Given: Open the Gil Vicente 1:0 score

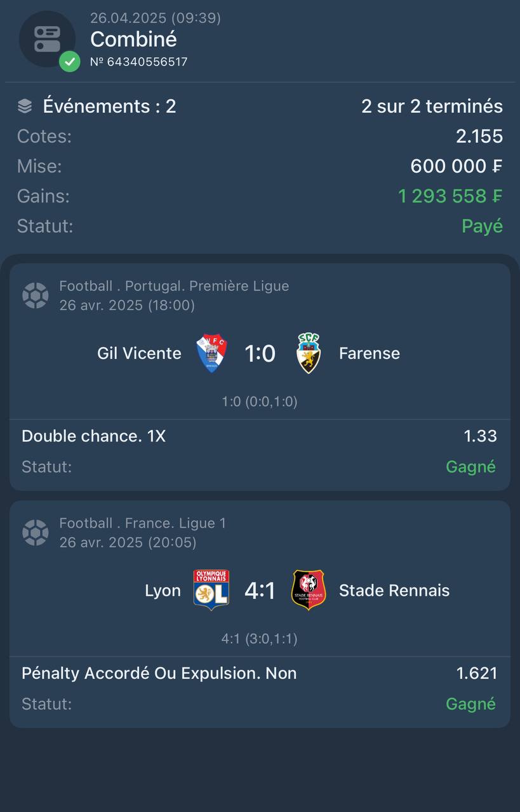Looking at the screenshot, I should [260, 353].
